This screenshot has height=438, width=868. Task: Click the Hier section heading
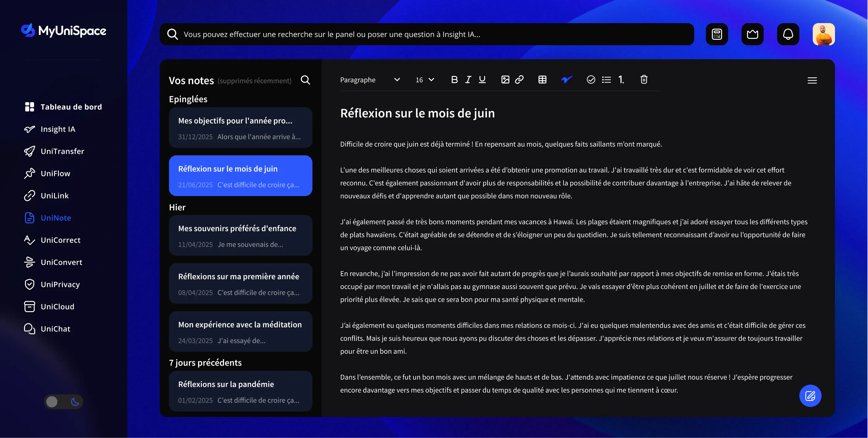(x=177, y=207)
